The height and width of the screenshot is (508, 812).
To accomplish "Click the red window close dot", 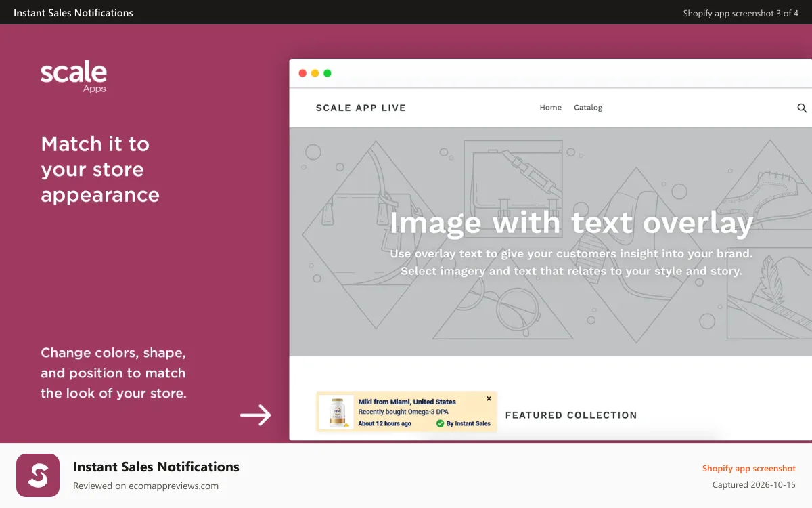I will (302, 73).
